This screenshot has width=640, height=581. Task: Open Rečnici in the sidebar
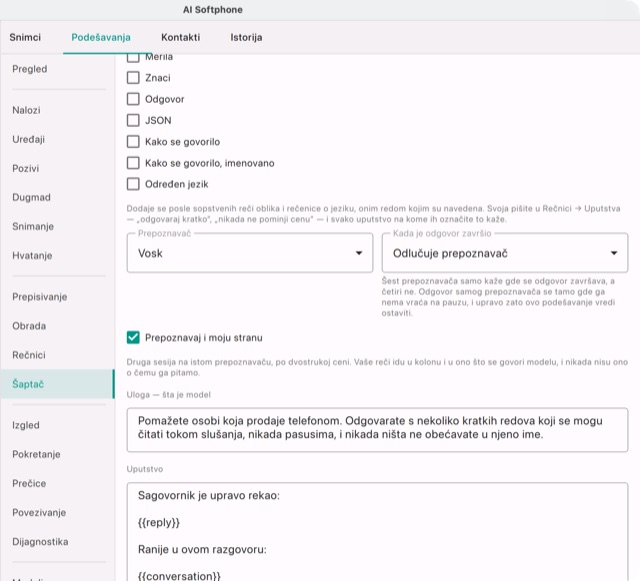click(x=58, y=355)
